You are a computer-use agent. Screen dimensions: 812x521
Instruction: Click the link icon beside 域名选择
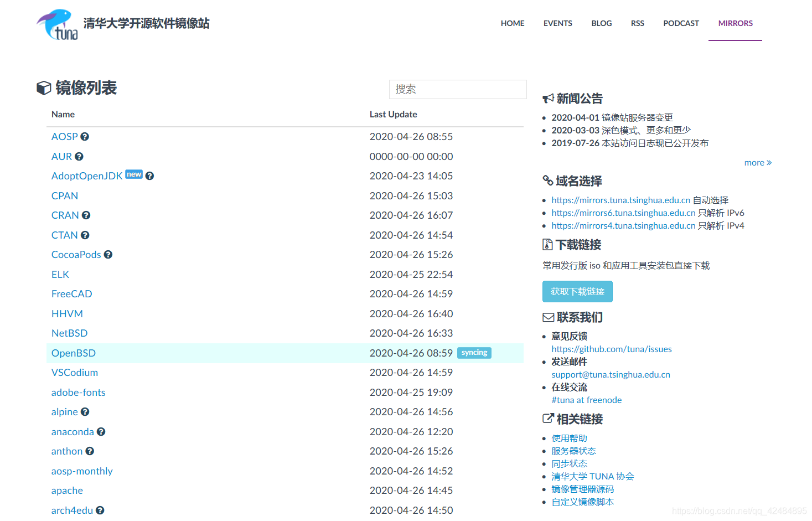point(548,180)
